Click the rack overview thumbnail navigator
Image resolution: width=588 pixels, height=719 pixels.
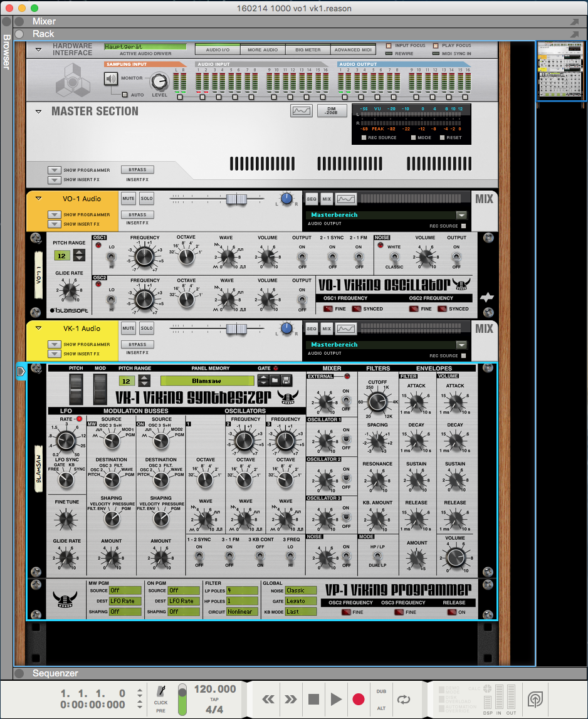561,71
